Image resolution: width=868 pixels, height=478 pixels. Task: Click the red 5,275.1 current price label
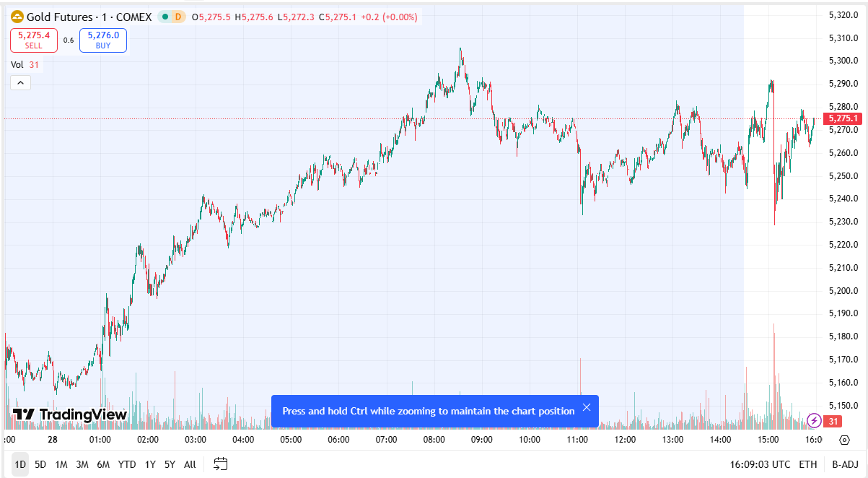[843, 118]
